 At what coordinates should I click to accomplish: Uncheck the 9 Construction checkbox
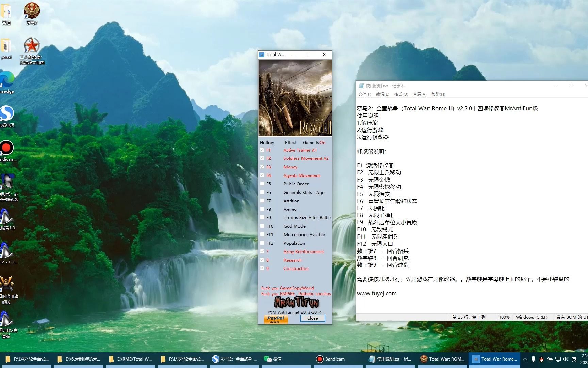click(x=262, y=268)
